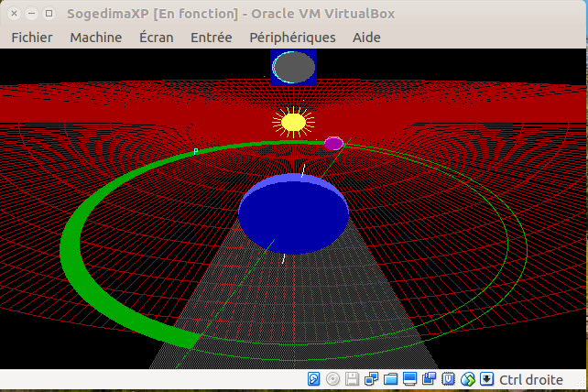Click the hard disk activity status icon

pyautogui.click(x=313, y=379)
